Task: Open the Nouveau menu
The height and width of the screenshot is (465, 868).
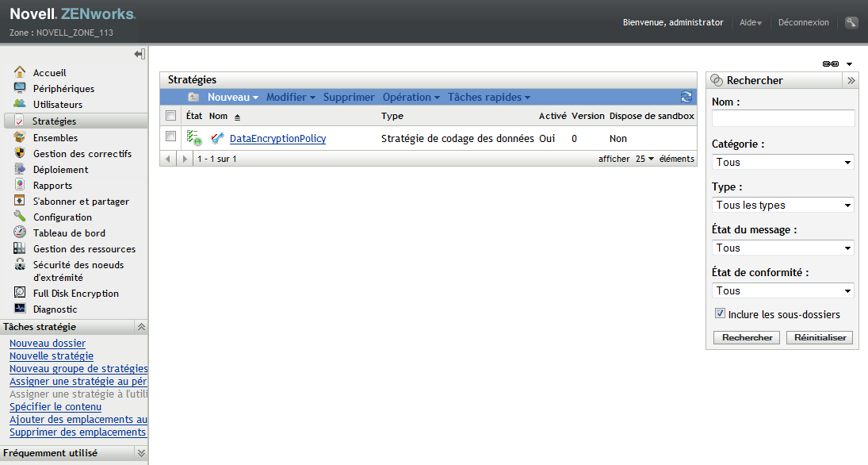Action: [x=233, y=97]
